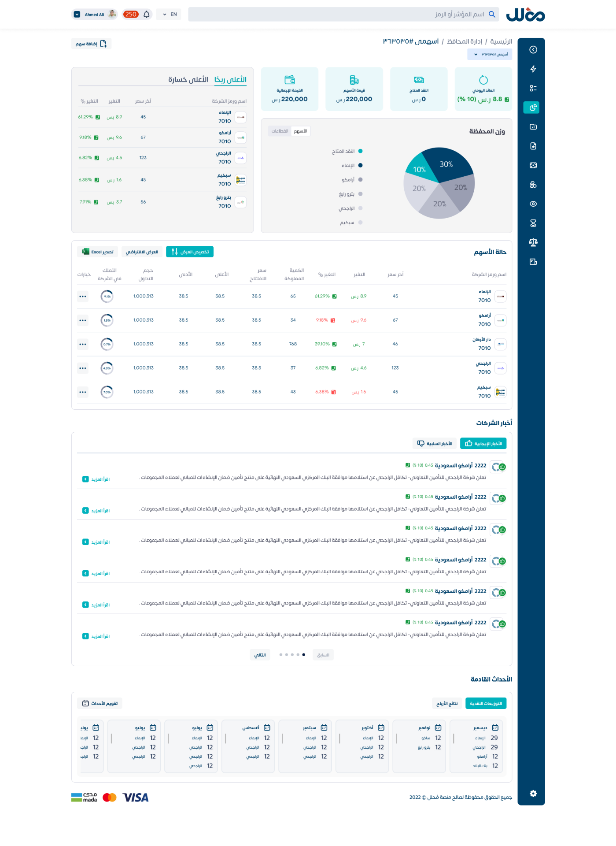Click تصدير Excel button

(97, 252)
